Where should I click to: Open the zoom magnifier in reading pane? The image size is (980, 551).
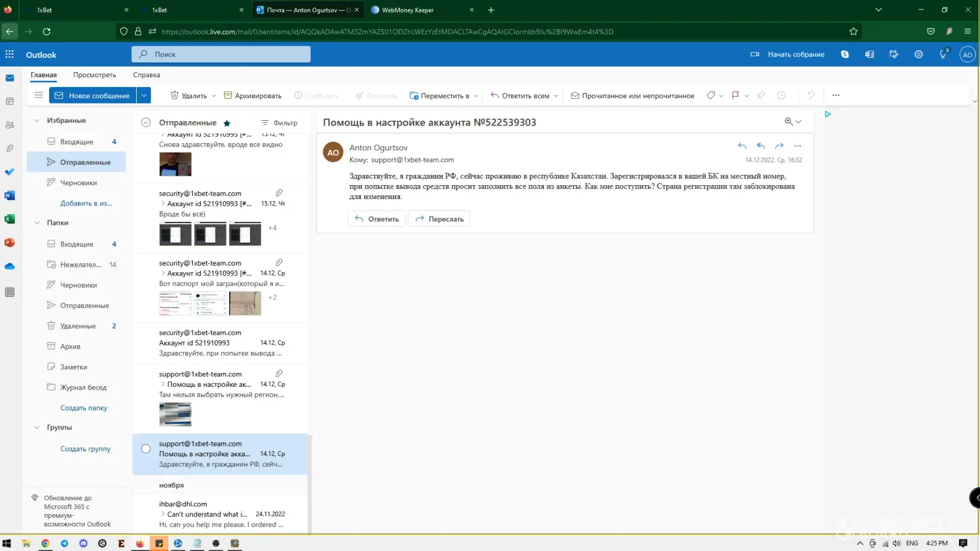click(789, 122)
